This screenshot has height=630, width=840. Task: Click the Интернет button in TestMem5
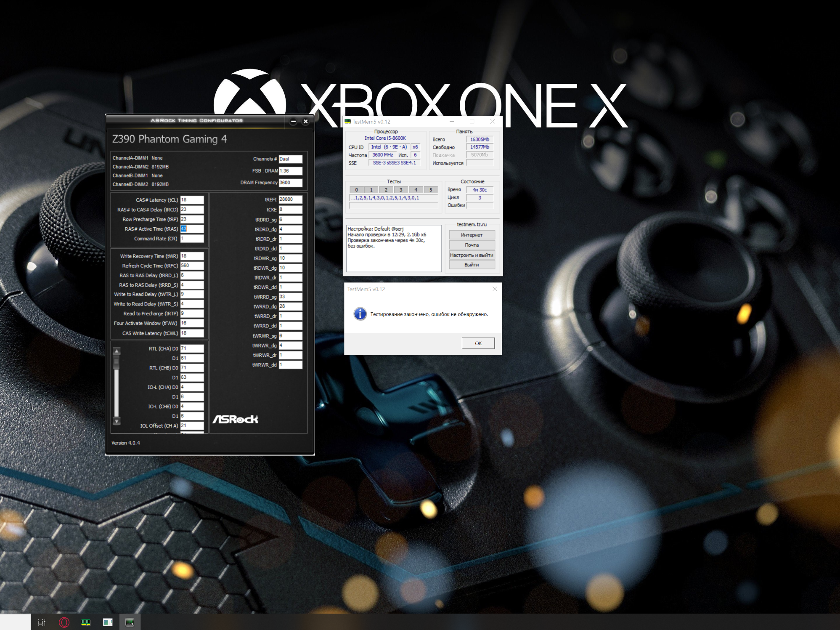[x=472, y=235]
